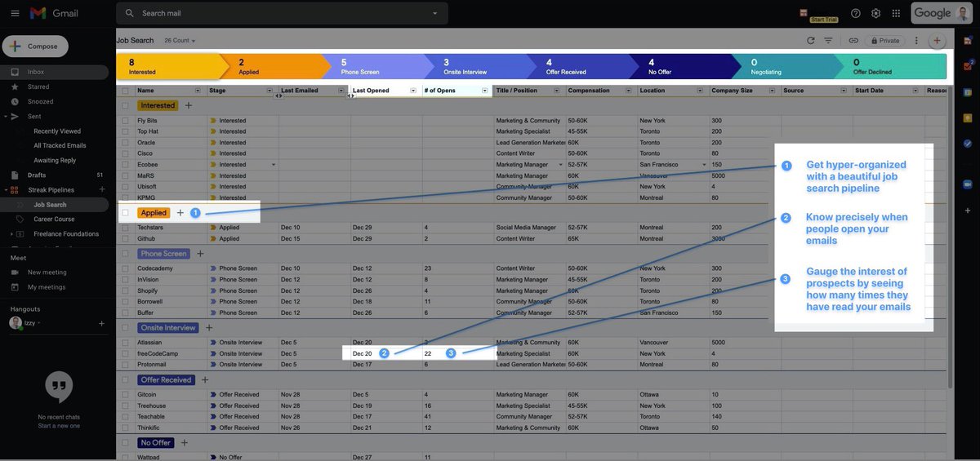Open Awaiting Reply view
This screenshot has height=461, width=980.
pos(55,161)
